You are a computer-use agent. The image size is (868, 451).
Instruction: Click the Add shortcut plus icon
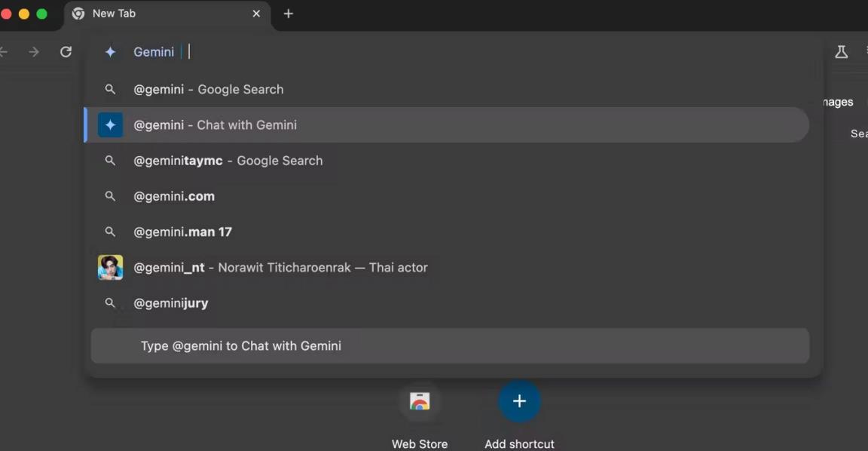[x=519, y=401]
